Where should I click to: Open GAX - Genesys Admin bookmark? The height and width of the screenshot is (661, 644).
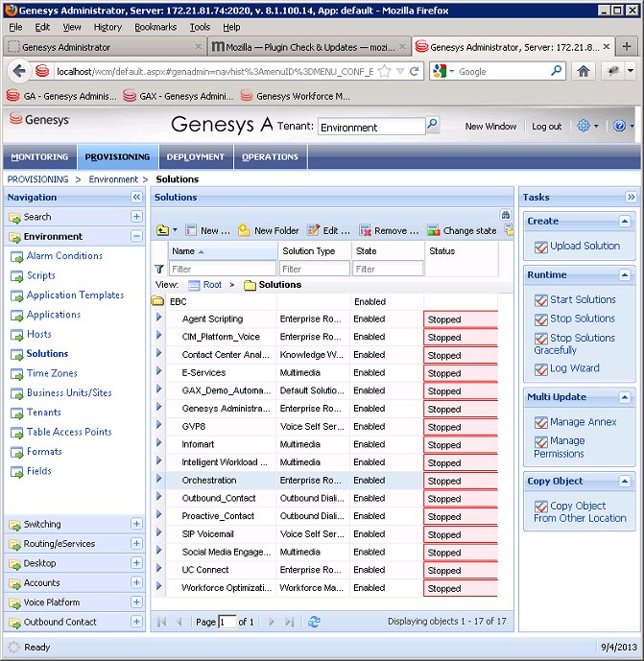click(x=178, y=96)
